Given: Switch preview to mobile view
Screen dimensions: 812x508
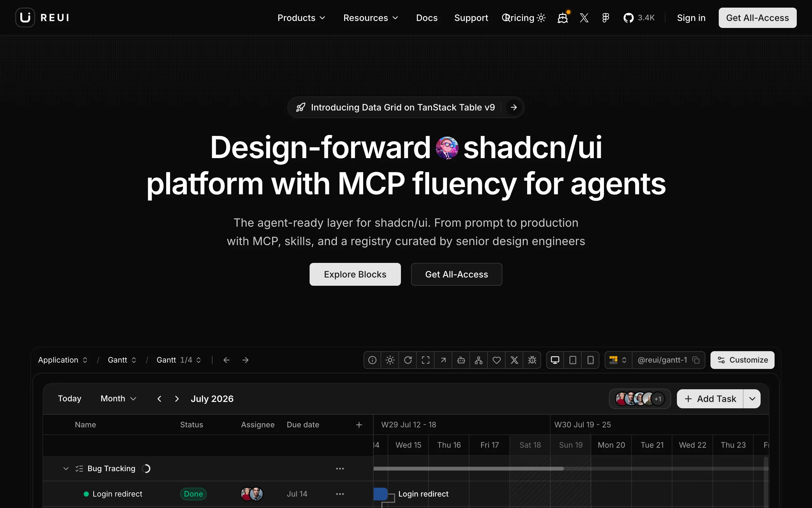Looking at the screenshot, I should pos(591,360).
